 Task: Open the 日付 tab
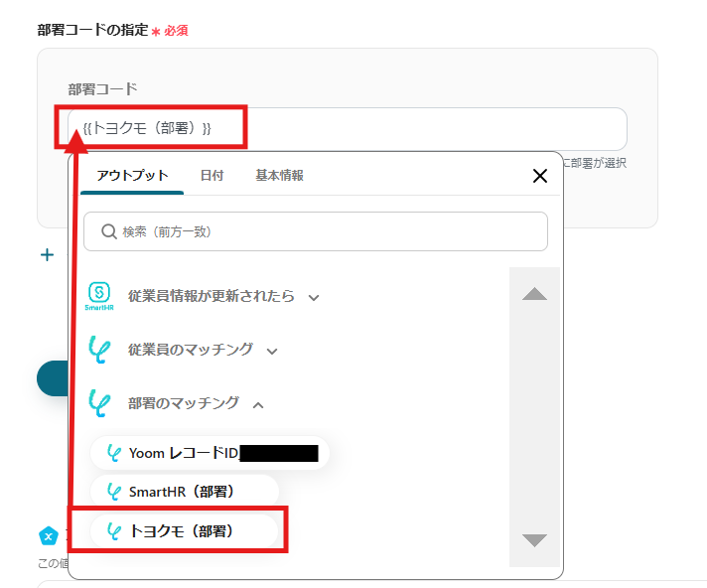tap(212, 176)
